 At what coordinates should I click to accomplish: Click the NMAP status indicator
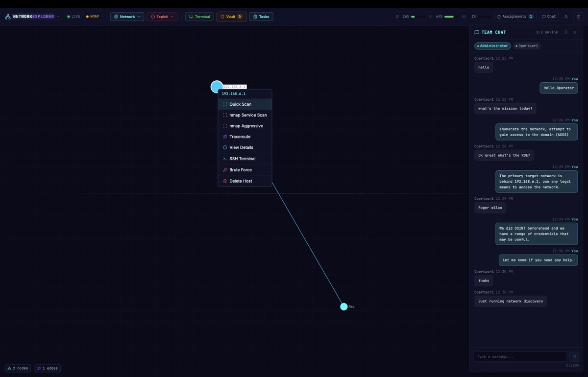[93, 17]
